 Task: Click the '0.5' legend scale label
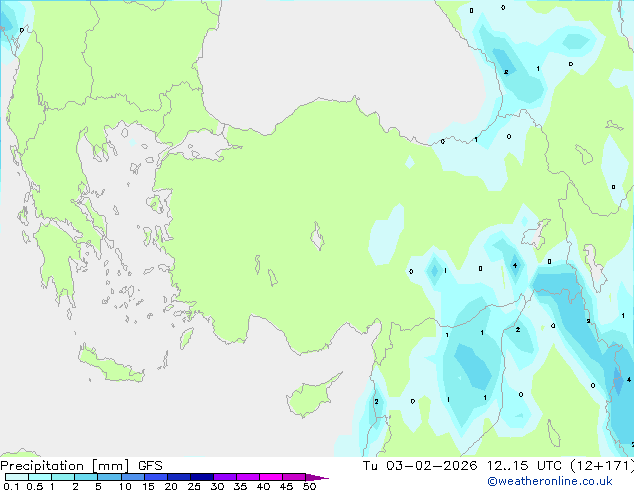click(x=34, y=486)
